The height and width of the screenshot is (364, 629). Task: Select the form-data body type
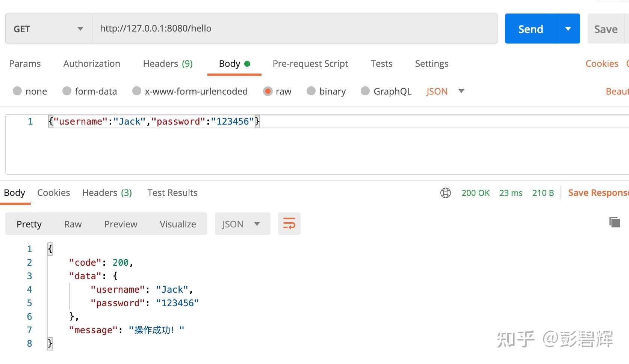tap(89, 91)
